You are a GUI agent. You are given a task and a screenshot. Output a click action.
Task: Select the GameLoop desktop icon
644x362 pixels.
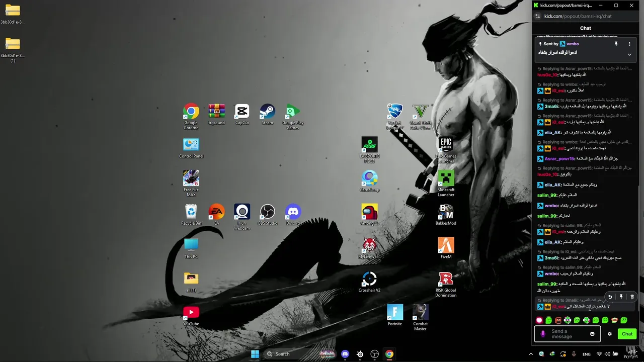[x=369, y=182]
